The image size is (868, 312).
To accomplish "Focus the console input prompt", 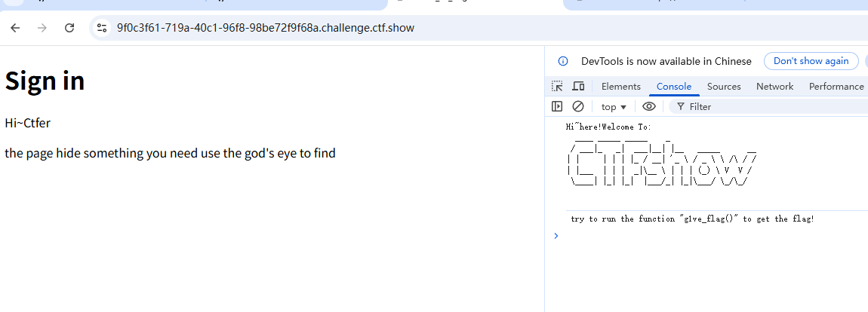I will pos(714,236).
